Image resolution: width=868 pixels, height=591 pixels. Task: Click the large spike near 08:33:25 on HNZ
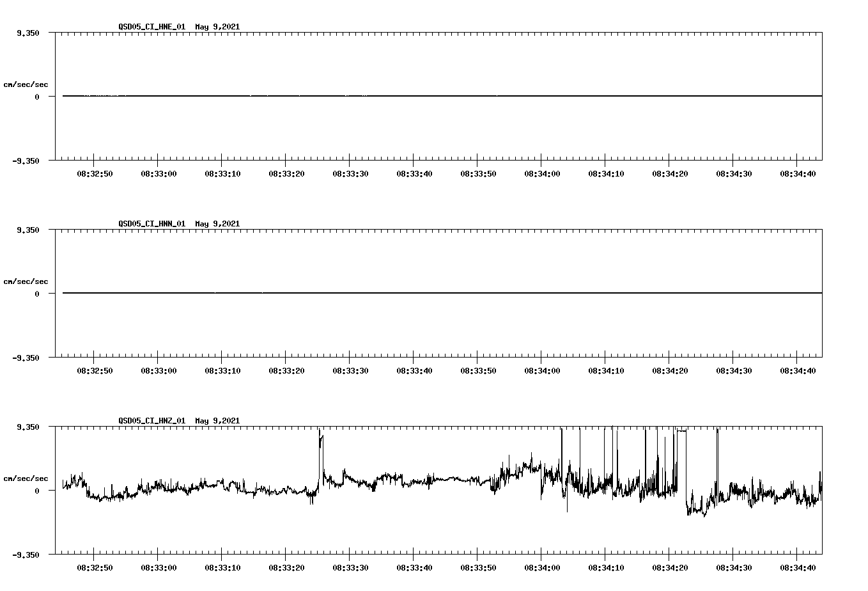click(320, 441)
